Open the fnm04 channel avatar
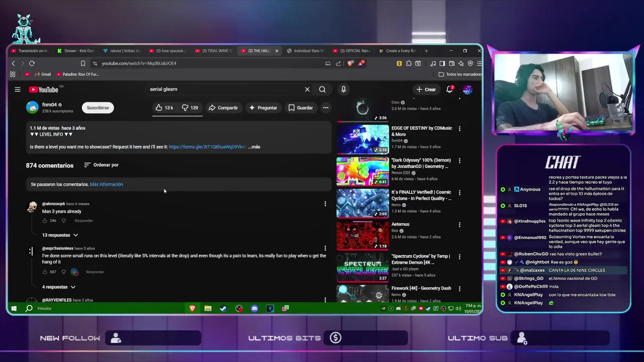Image resolution: width=644 pixels, height=362 pixels. 33,108
